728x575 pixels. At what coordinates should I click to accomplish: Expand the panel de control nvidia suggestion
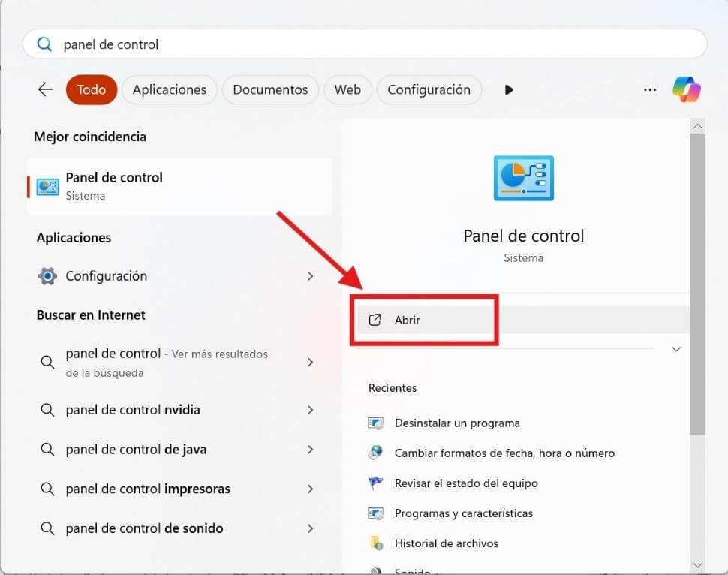(311, 410)
